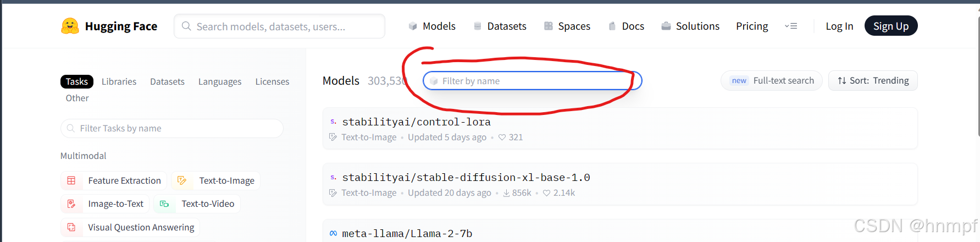Switch to the Licenses filter tab
Viewport: 980px width, 242px height.
[272, 81]
